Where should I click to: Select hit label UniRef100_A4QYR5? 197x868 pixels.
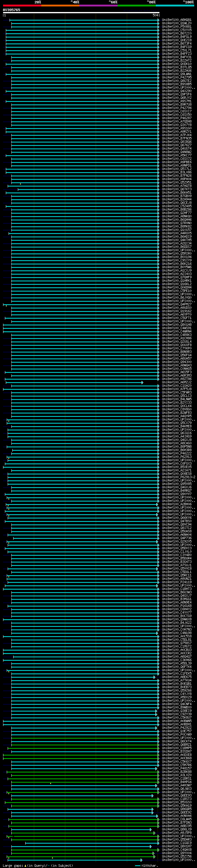pyautogui.click(x=177, y=416)
